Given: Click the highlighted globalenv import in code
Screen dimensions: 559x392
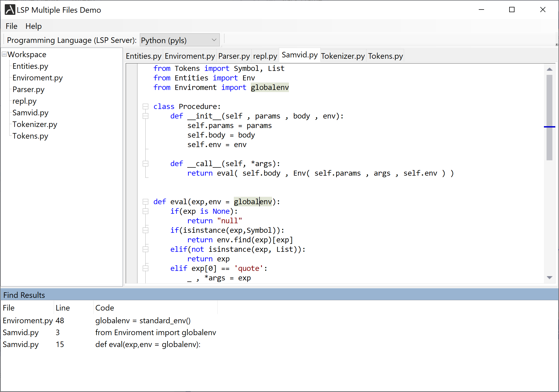Looking at the screenshot, I should (269, 87).
